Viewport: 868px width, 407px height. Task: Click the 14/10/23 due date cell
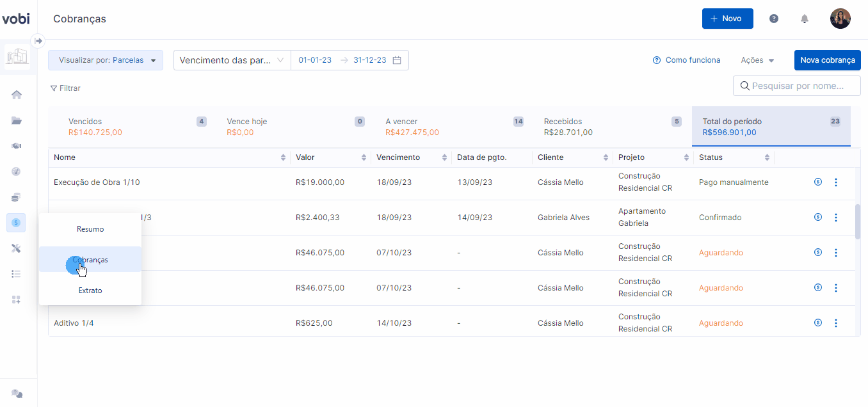(394, 323)
